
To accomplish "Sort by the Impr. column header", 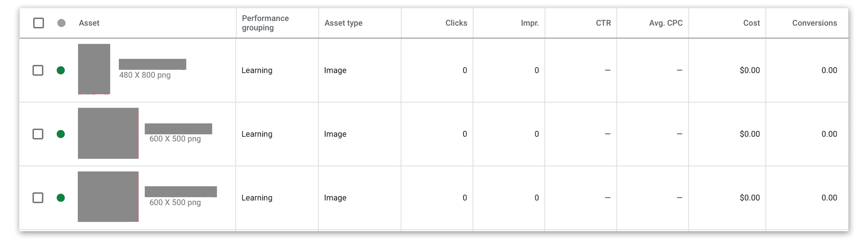I will click(x=530, y=23).
